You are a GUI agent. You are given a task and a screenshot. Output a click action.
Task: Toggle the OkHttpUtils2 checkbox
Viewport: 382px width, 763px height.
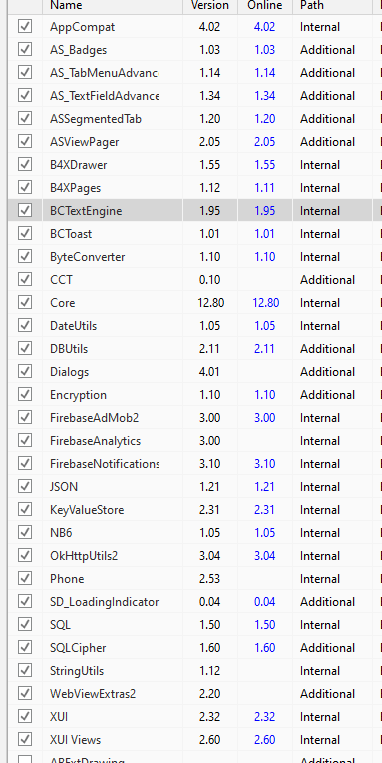point(25,555)
